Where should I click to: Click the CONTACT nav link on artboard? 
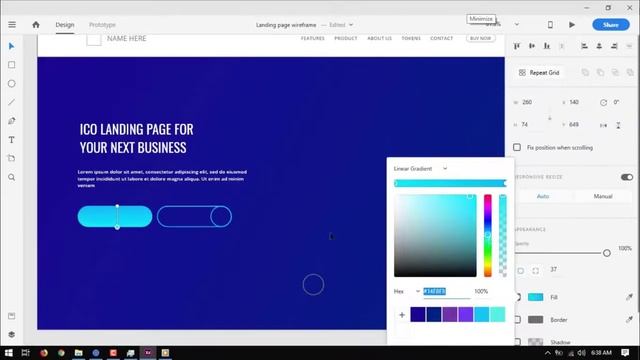(441, 38)
